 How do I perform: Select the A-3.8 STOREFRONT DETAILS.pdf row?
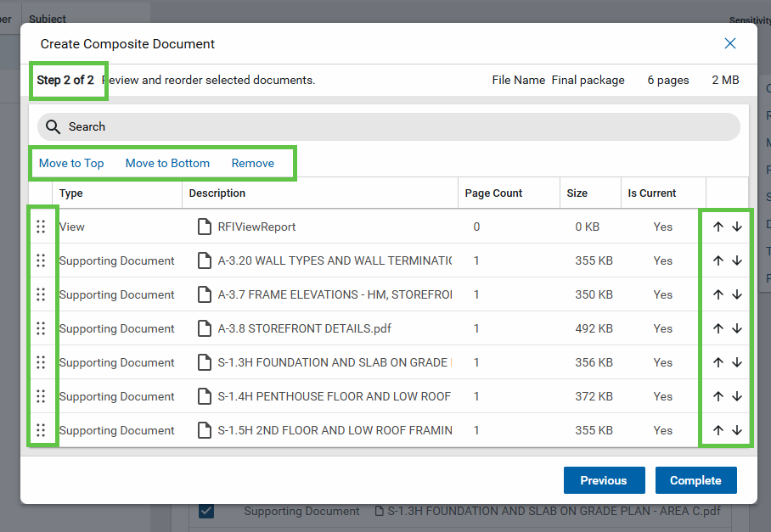[x=304, y=328]
